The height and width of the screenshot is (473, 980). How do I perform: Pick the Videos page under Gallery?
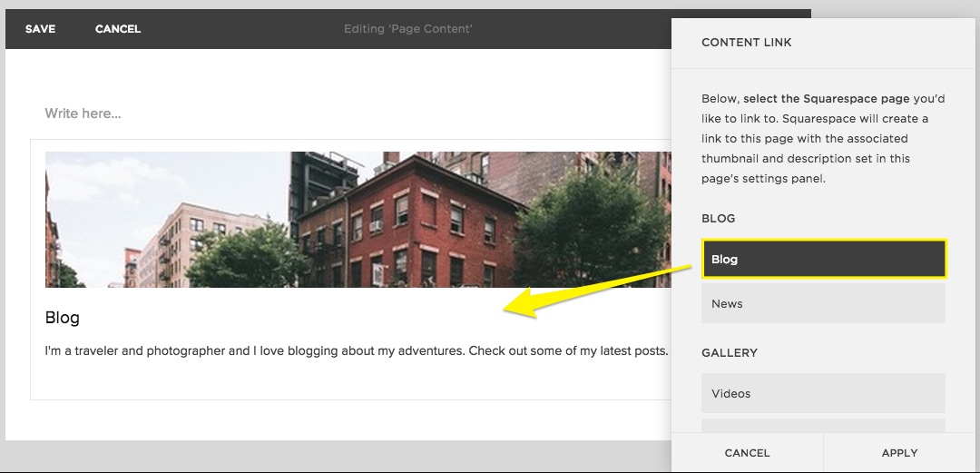[823, 393]
